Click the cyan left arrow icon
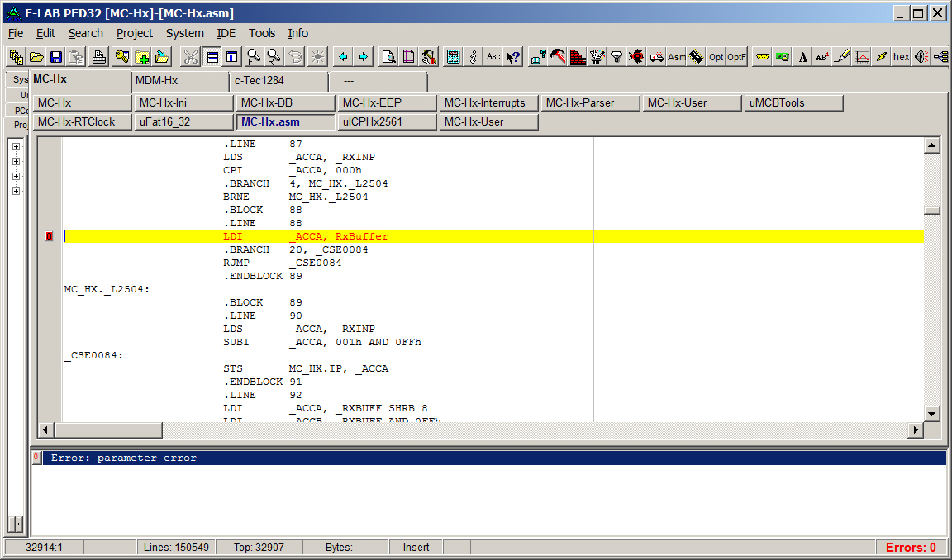 click(x=343, y=57)
